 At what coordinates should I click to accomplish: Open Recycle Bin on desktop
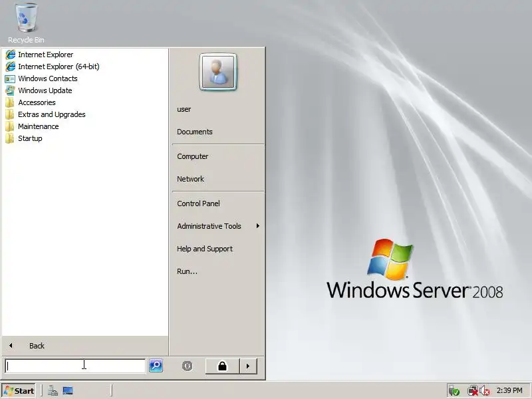[26, 23]
